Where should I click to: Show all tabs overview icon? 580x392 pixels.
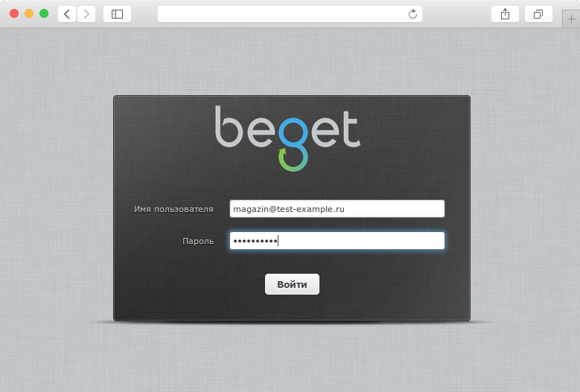538,14
